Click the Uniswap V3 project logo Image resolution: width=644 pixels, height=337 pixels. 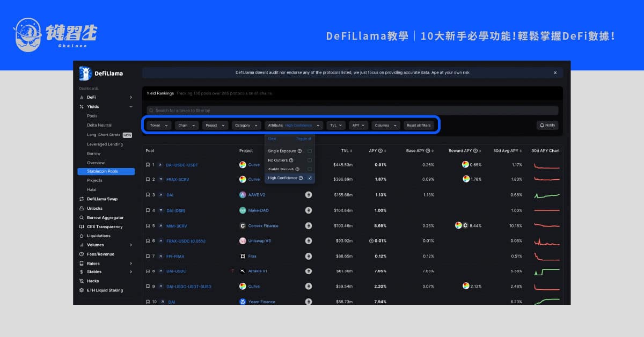click(x=243, y=241)
